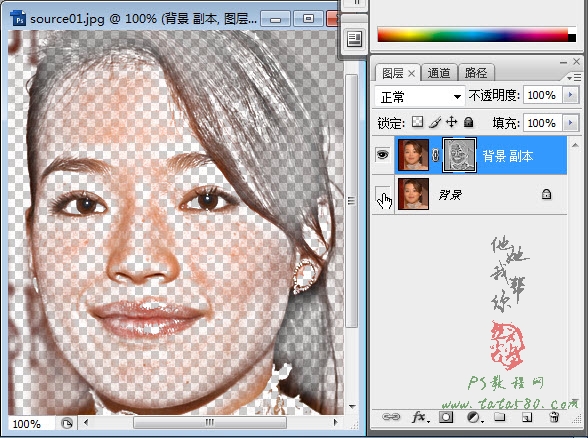This screenshot has height=438, width=588.
Task: Lock transparent pixels icon
Action: tap(417, 122)
